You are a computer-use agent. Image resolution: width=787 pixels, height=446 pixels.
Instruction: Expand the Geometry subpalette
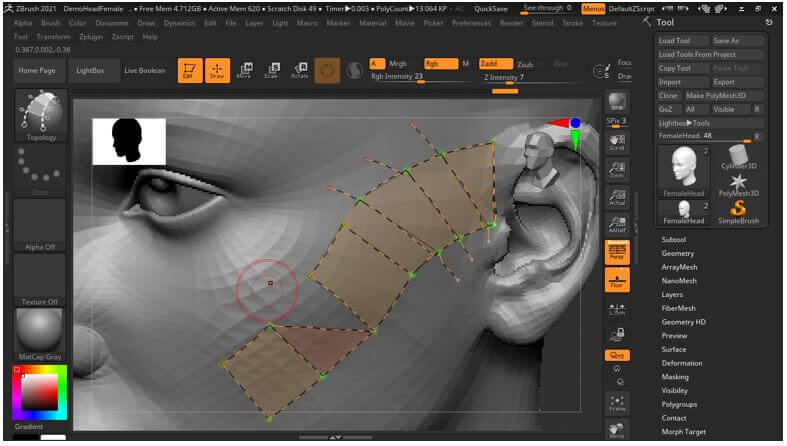click(x=678, y=253)
